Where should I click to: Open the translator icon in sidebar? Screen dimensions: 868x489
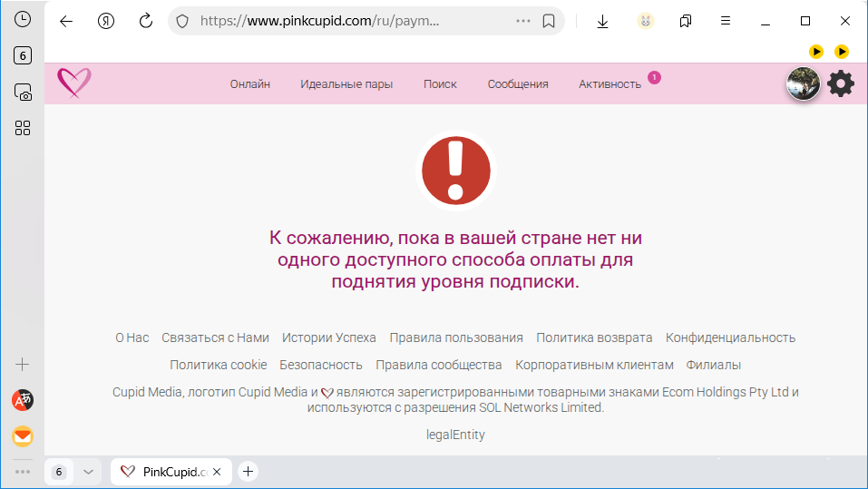click(23, 400)
